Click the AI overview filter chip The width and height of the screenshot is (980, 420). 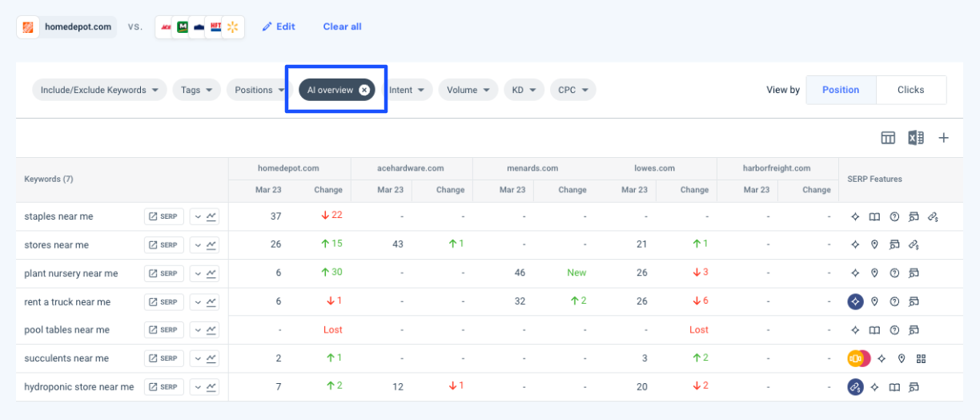coord(336,90)
